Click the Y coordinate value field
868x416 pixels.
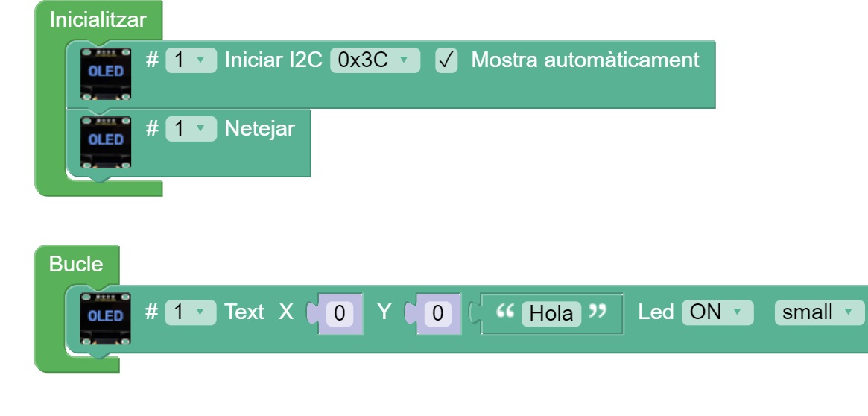pos(438,314)
